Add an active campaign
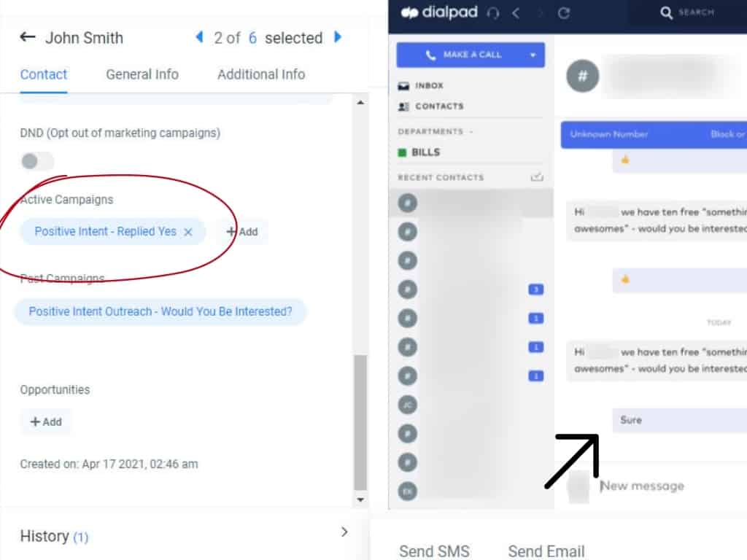The image size is (747, 560). [x=242, y=232]
